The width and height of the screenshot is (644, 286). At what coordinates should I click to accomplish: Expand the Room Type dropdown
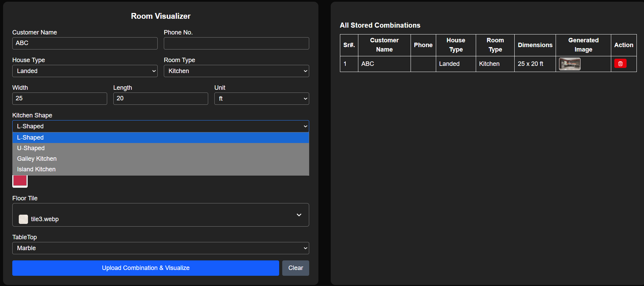[236, 71]
